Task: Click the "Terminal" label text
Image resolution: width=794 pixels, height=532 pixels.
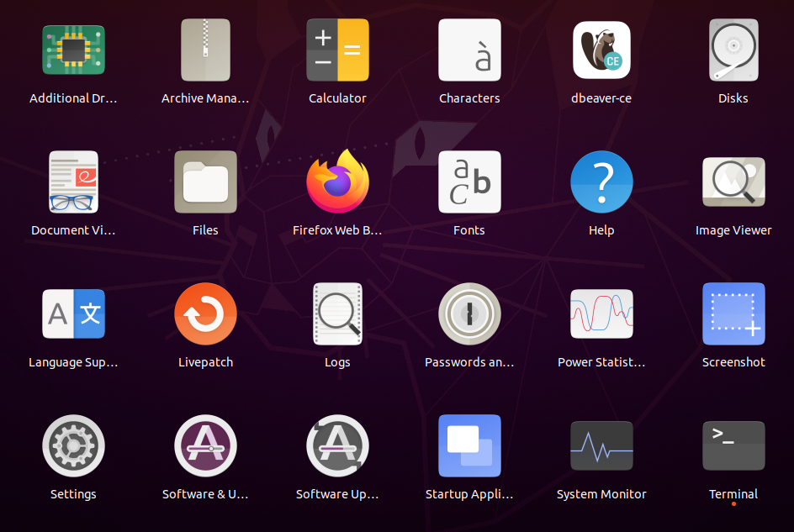Action: pos(733,494)
